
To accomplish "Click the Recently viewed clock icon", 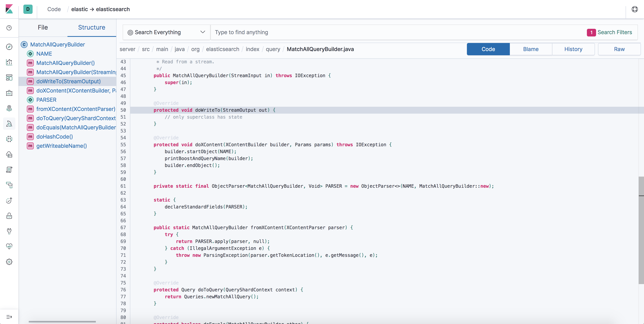I will click(x=9, y=28).
